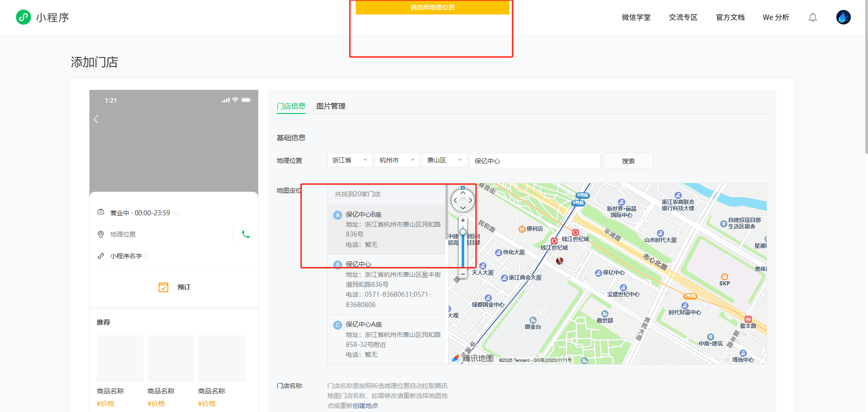Image resolution: width=868 pixels, height=412 pixels.
Task: Pan the map right with the arrow control
Action: click(471, 200)
